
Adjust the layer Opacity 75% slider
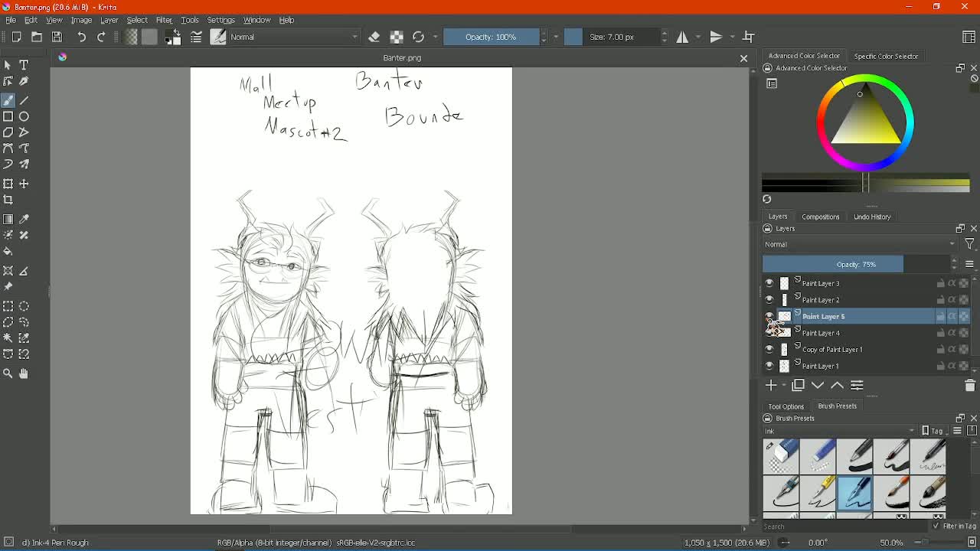(x=856, y=264)
